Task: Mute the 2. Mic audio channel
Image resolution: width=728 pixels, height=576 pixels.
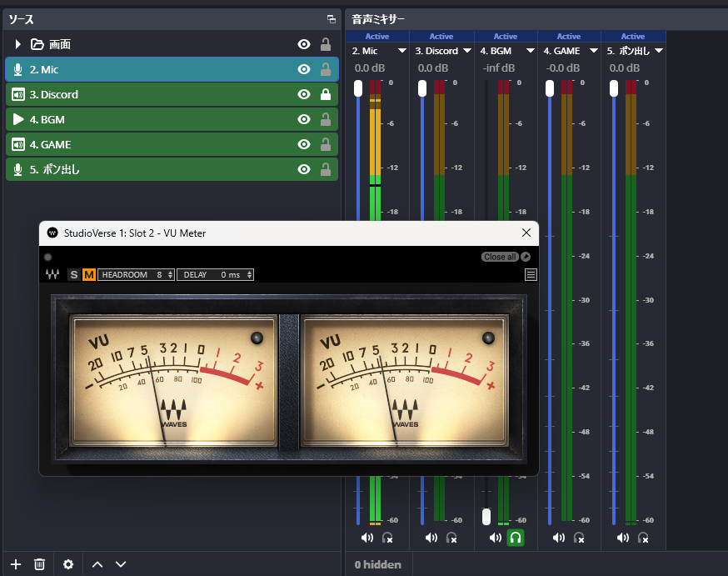Action: (366, 538)
